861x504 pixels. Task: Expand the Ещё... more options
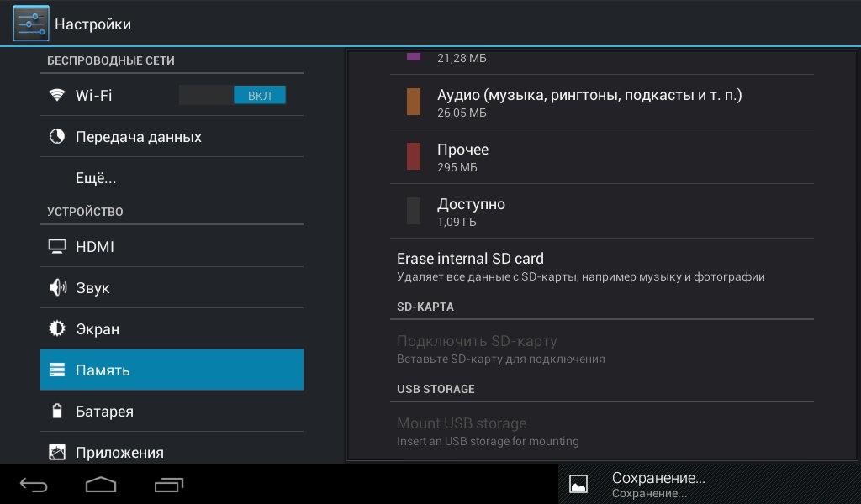96,178
